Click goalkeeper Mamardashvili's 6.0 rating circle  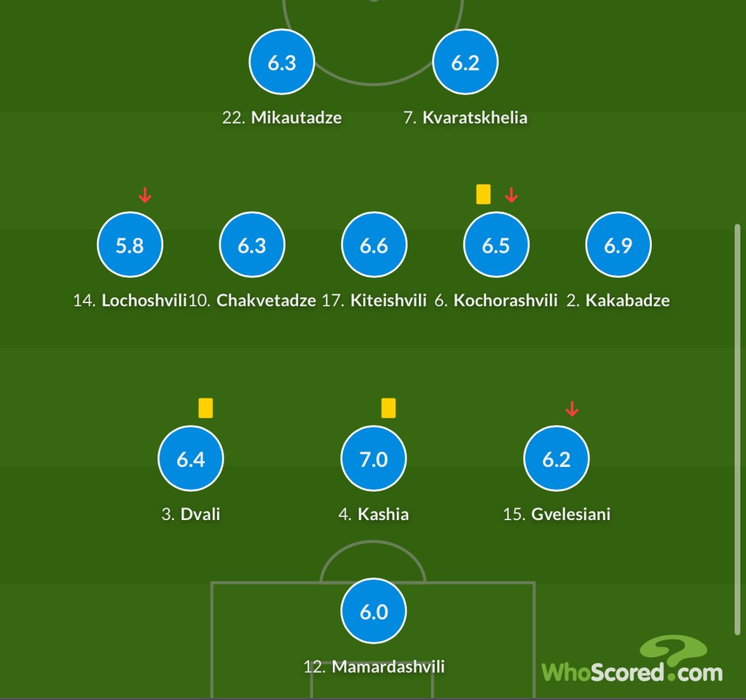click(x=374, y=610)
